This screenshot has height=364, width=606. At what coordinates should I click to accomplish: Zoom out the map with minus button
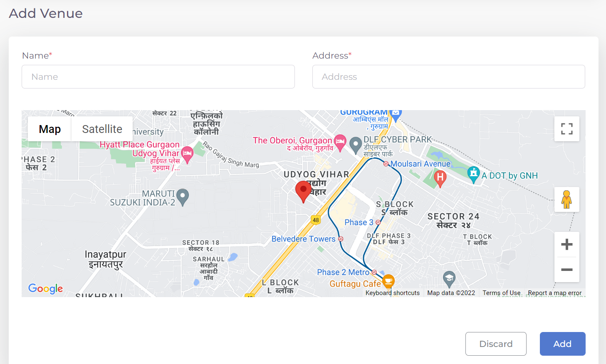tap(566, 270)
